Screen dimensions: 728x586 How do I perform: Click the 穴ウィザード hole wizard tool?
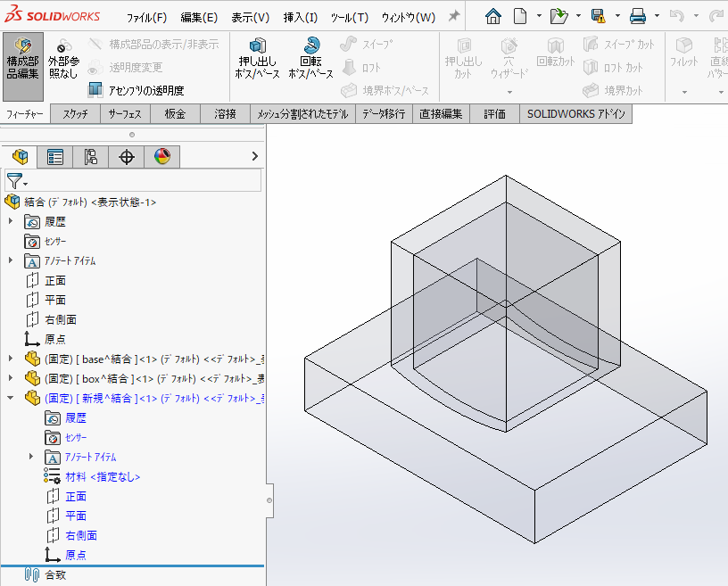[x=509, y=59]
